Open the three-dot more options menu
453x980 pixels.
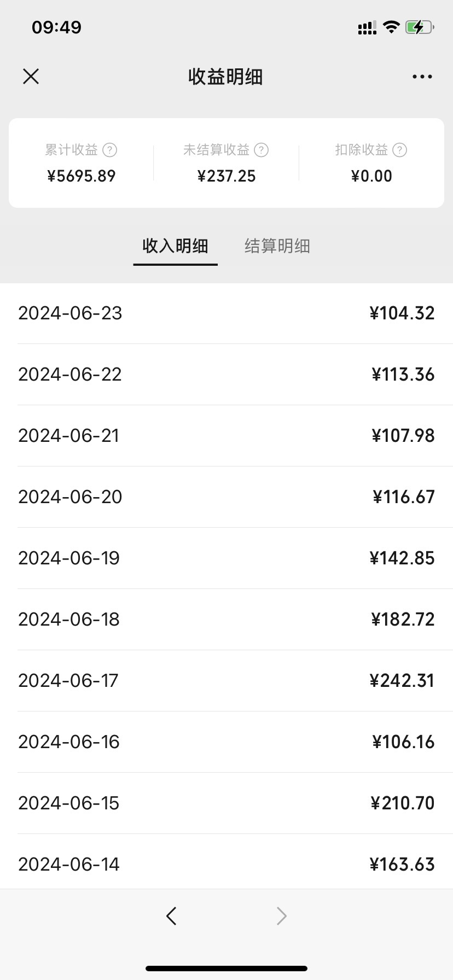[422, 77]
